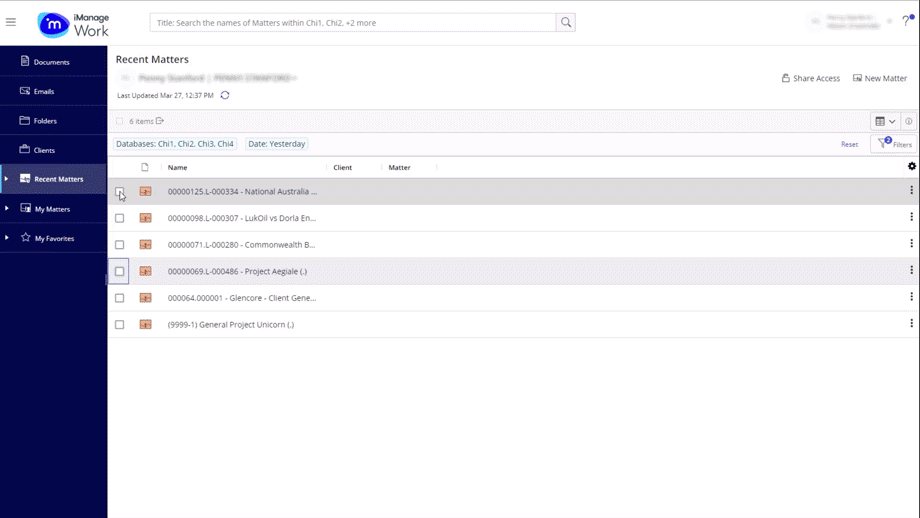Open the column settings gear icon
The height and width of the screenshot is (518, 920).
(x=911, y=167)
